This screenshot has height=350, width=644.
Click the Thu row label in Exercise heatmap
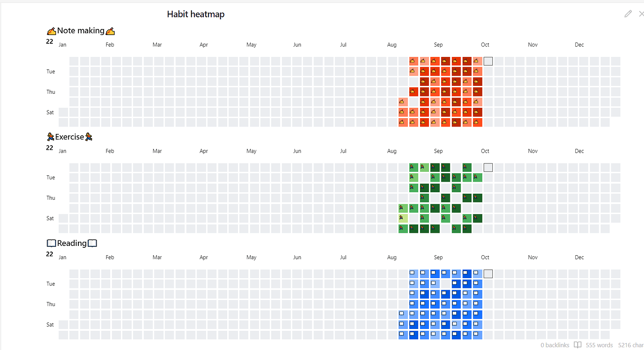[50, 198]
